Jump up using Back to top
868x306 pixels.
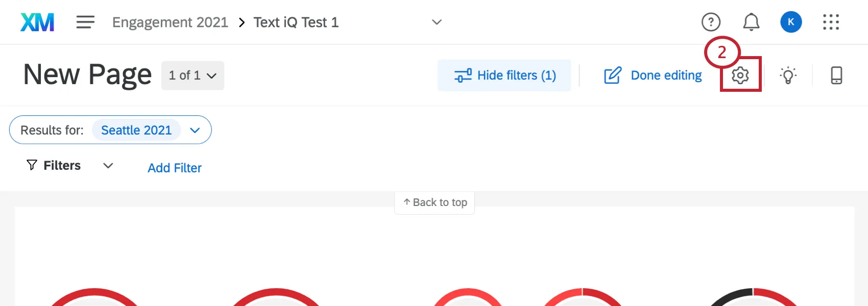[x=435, y=202]
